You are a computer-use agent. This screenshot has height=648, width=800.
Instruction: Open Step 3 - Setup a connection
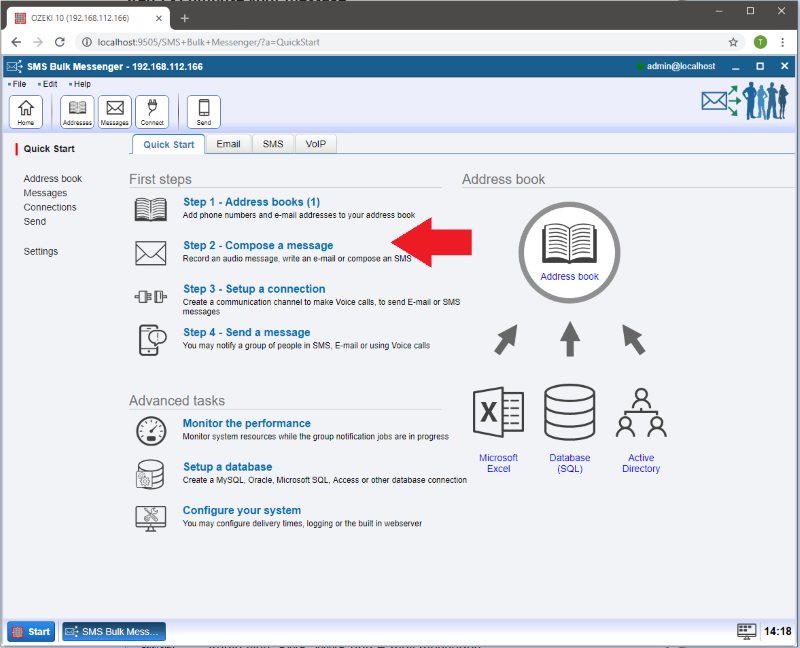254,289
